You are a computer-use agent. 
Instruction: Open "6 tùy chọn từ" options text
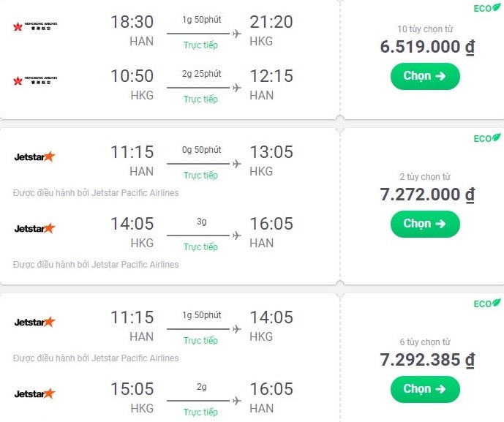[424, 342]
